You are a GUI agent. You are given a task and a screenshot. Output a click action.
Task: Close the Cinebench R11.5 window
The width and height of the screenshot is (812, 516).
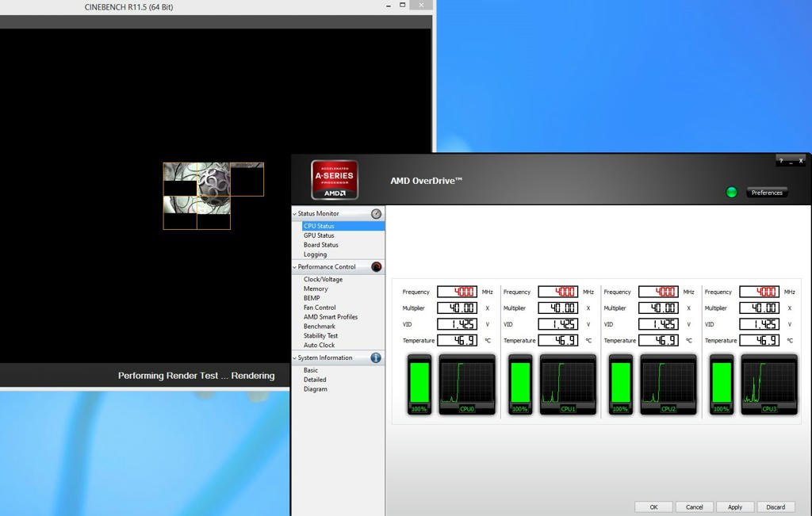[x=421, y=6]
